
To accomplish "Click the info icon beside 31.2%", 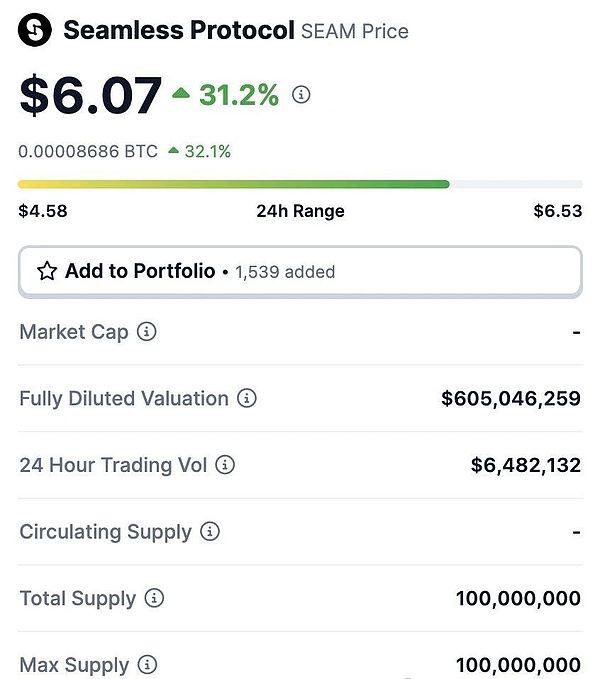I will coord(300,95).
